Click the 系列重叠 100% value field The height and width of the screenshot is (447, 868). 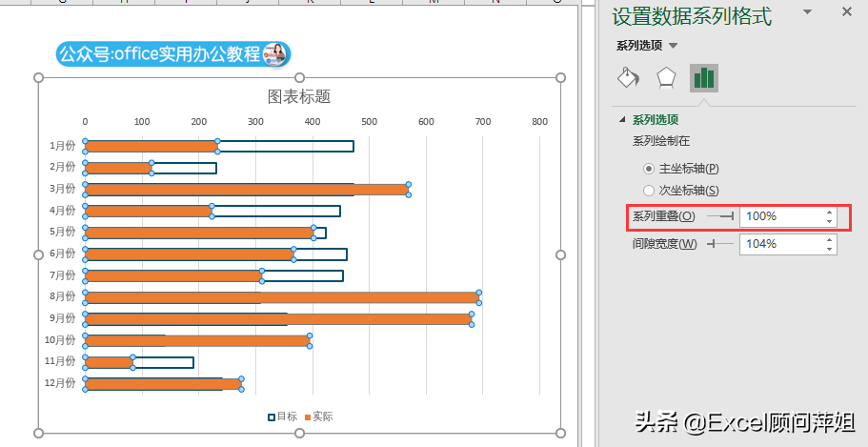pyautogui.click(x=781, y=216)
